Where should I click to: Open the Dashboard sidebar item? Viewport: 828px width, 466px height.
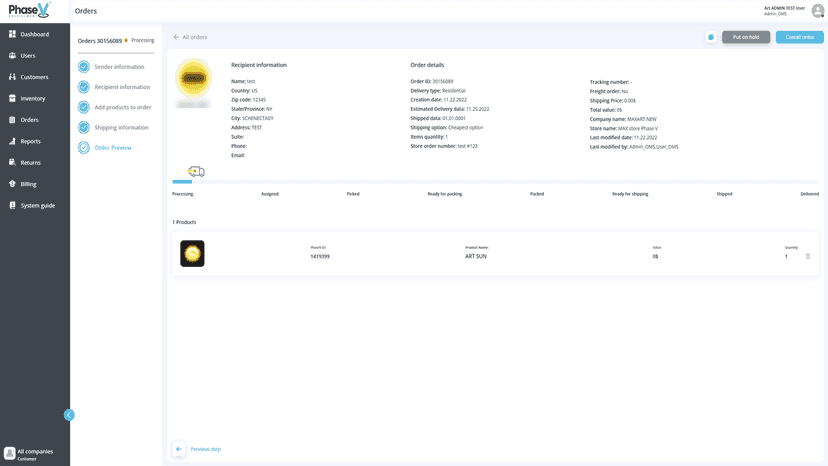tap(29, 34)
